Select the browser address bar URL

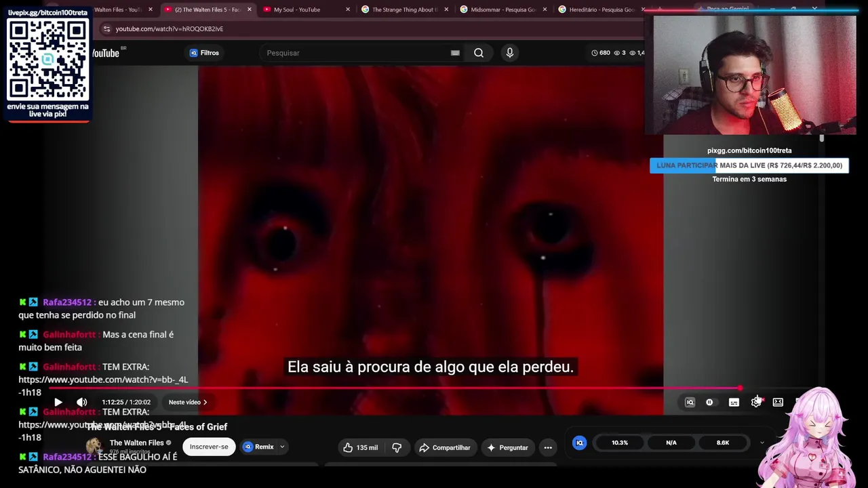coord(170,28)
